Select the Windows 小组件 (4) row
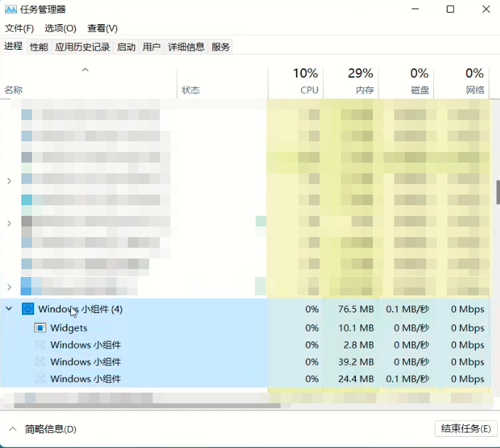Image resolution: width=500 pixels, height=448 pixels. click(245, 309)
